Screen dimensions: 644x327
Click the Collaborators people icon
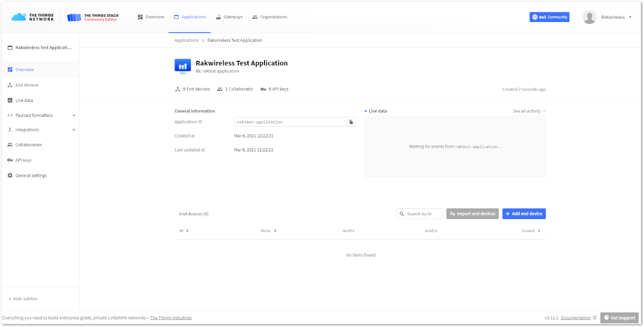click(10, 145)
